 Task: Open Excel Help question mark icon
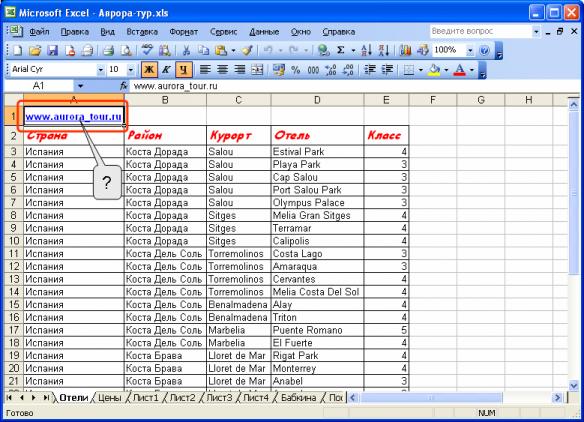click(x=484, y=50)
